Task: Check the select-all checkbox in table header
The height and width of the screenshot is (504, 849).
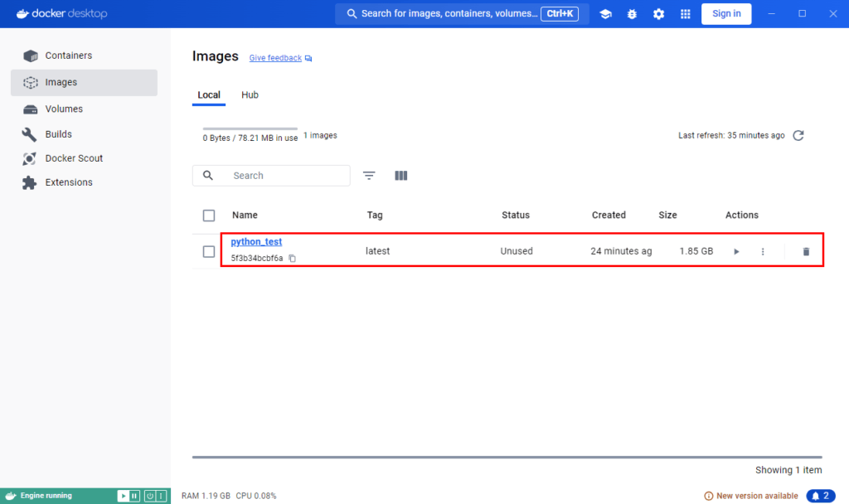Action: point(209,216)
